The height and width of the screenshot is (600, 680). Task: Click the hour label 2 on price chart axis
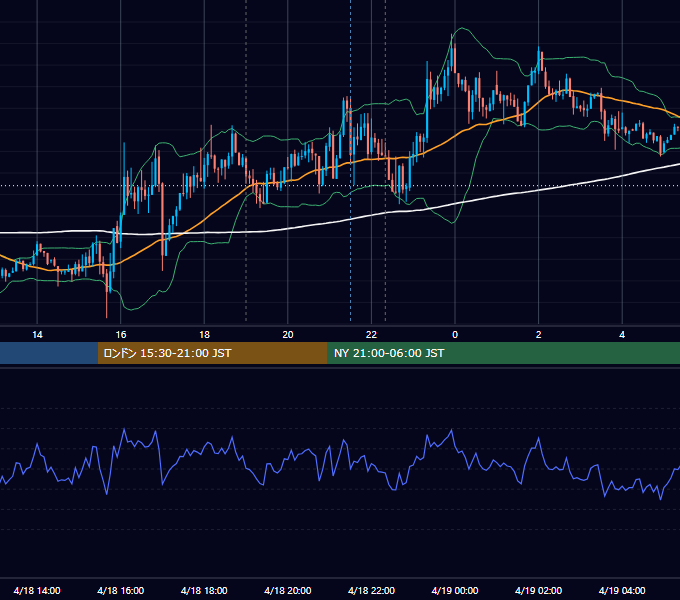pos(539,335)
